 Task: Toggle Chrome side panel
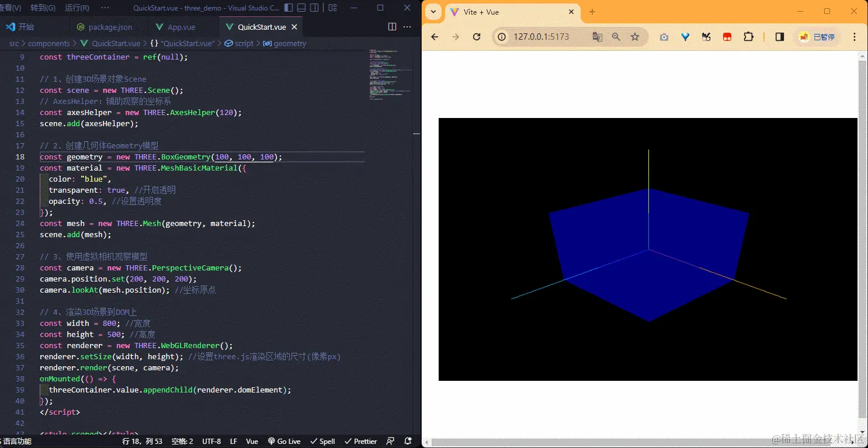tap(779, 37)
